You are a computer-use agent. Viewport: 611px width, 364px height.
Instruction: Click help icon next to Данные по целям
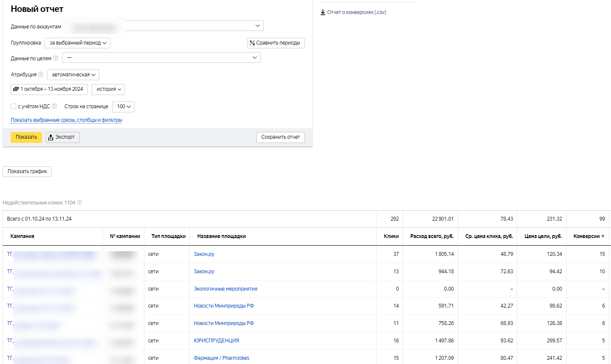click(56, 58)
